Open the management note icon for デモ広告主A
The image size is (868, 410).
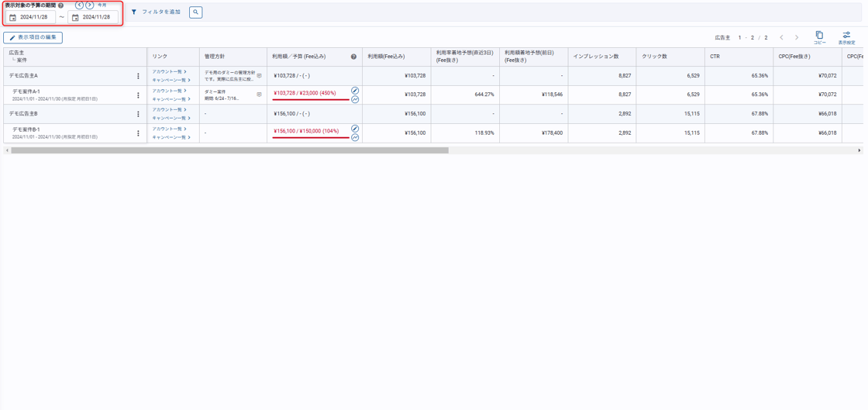coord(259,76)
